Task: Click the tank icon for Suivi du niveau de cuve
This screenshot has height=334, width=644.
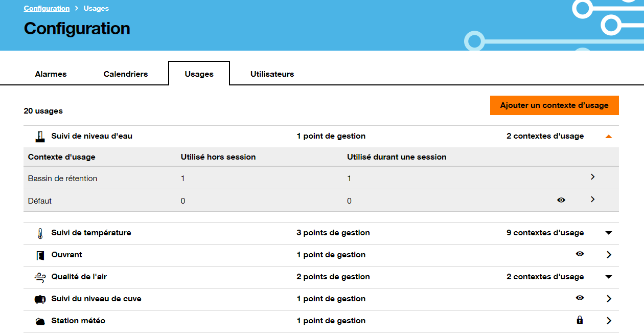Action: click(39, 299)
